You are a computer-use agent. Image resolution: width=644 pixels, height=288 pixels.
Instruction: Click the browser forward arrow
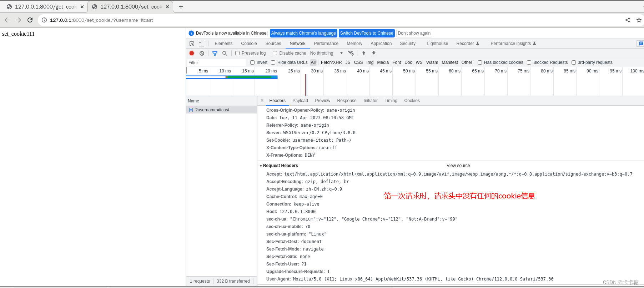click(19, 20)
